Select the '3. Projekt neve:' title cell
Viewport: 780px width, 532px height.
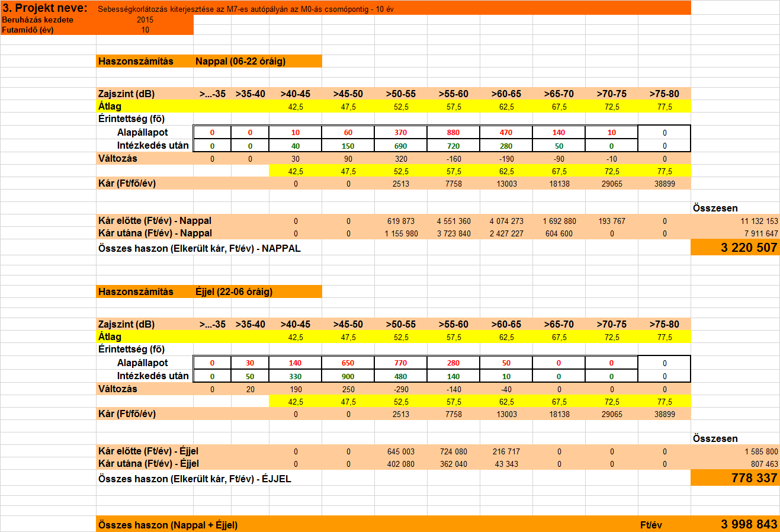click(48, 8)
